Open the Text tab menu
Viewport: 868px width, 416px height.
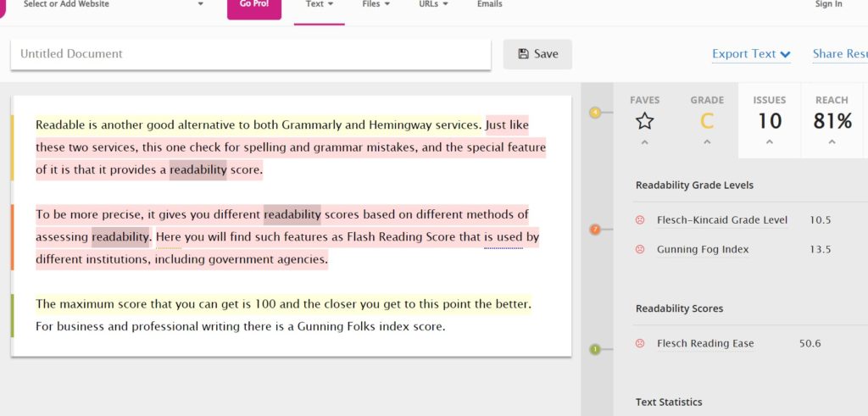tap(320, 6)
